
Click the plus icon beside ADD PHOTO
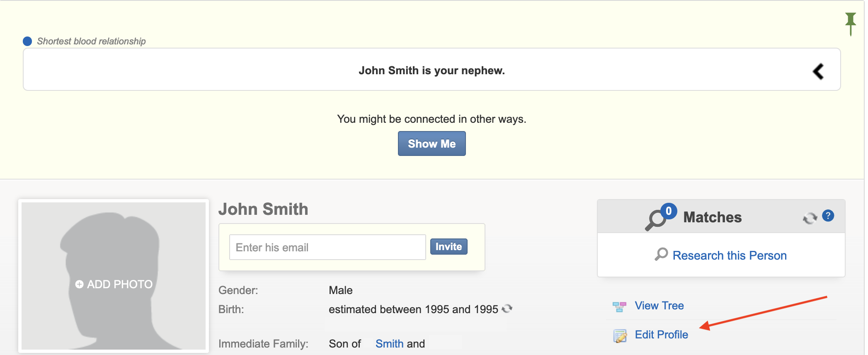click(x=79, y=284)
